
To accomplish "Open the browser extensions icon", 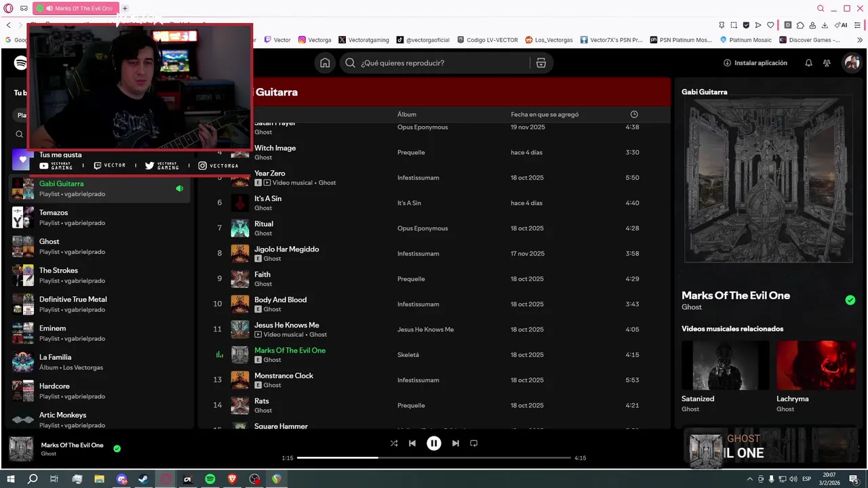I will pos(800,25).
